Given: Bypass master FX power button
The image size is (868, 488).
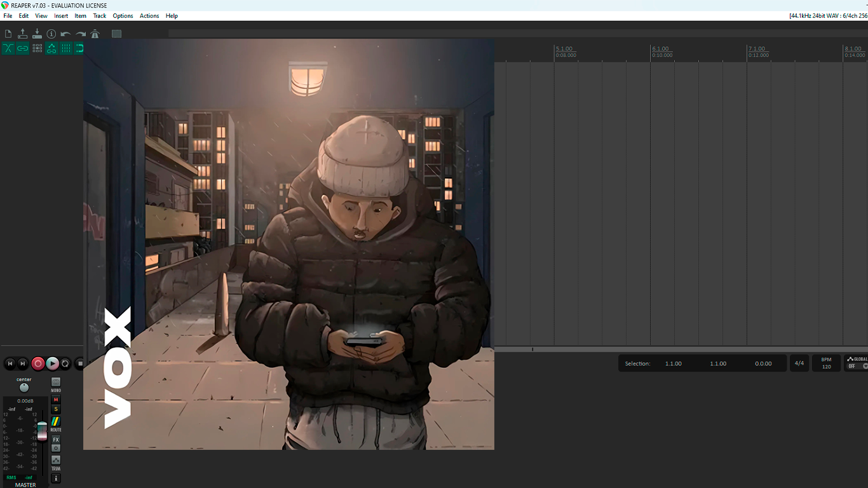Looking at the screenshot, I should (x=56, y=448).
